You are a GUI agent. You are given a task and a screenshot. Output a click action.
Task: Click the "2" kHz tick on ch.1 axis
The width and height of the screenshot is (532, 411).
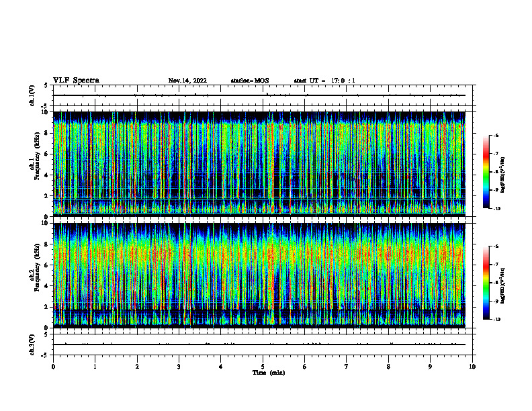[x=47, y=196]
